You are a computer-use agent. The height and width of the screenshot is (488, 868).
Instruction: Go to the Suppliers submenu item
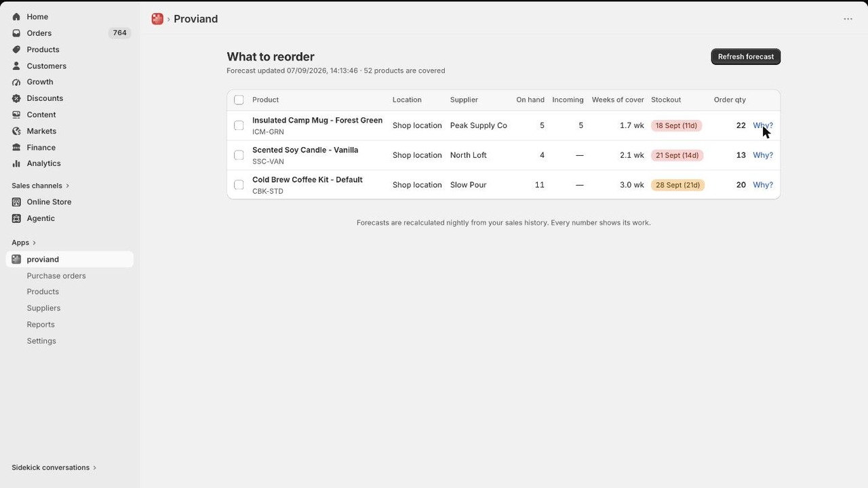43,308
